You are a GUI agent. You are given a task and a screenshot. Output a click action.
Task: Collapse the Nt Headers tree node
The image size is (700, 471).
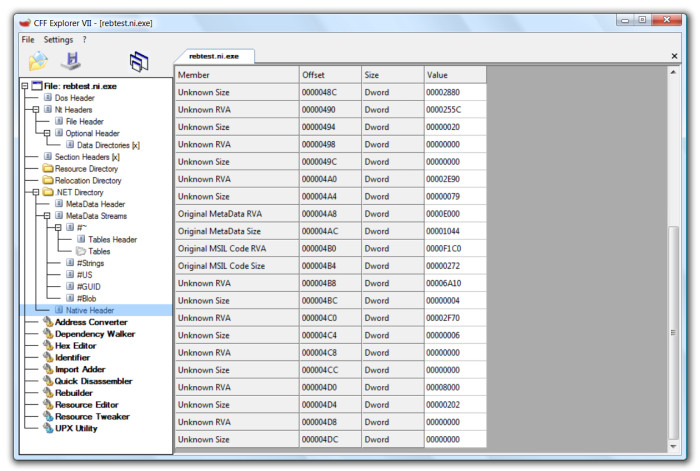35,109
